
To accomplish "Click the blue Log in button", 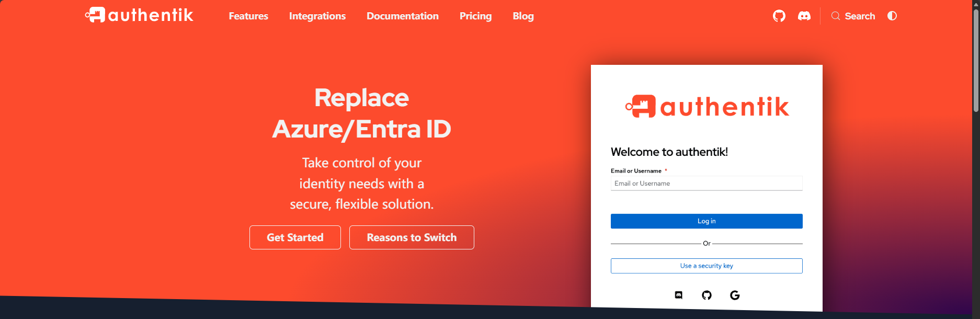I will tap(706, 221).
